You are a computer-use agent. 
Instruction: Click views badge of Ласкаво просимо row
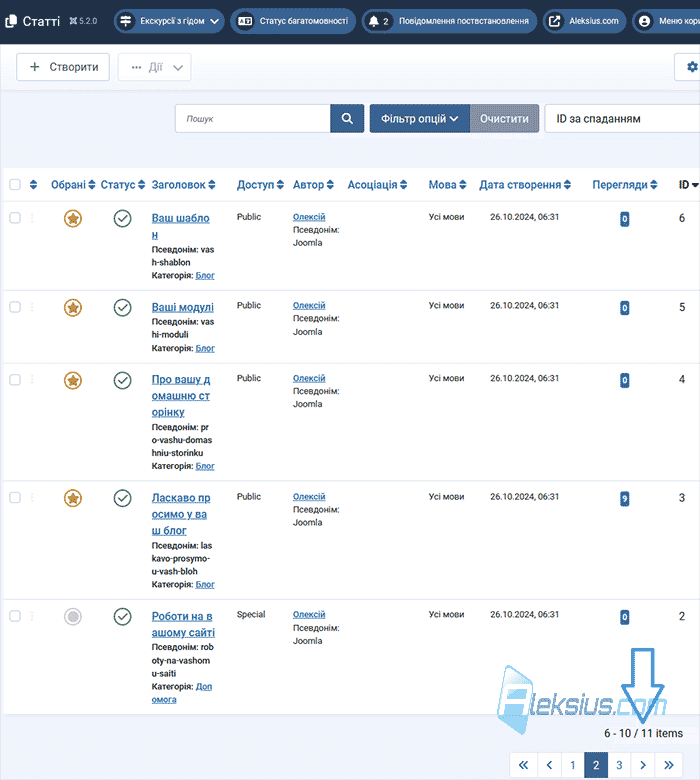(x=624, y=498)
